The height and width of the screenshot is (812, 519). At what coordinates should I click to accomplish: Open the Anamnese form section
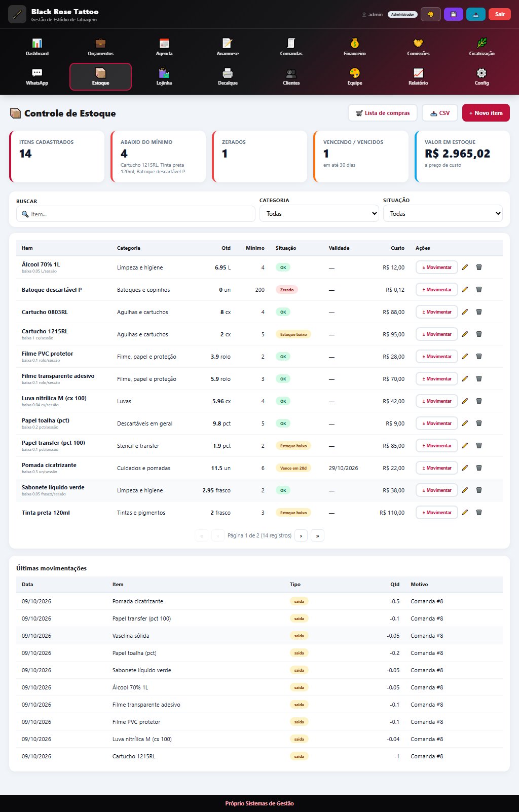tap(228, 47)
